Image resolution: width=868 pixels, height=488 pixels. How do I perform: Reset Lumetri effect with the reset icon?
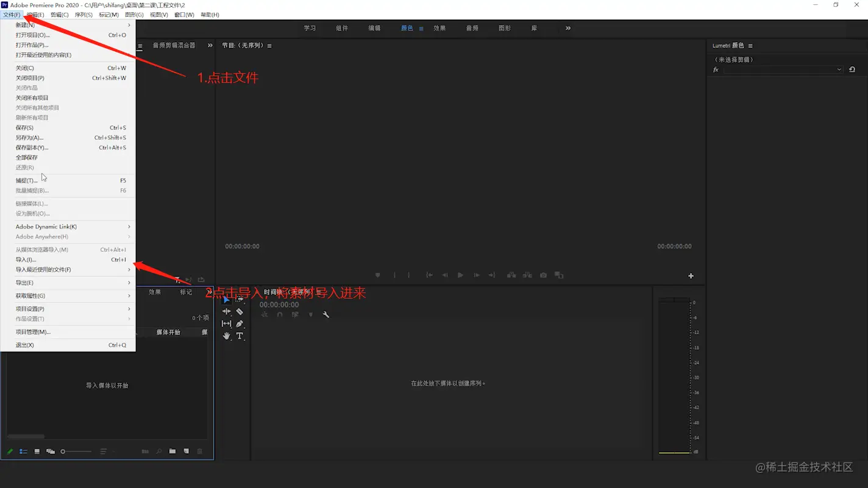click(852, 69)
